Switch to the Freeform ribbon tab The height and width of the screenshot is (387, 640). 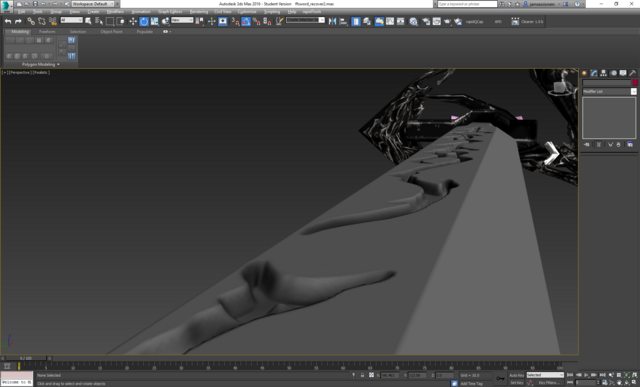point(47,31)
